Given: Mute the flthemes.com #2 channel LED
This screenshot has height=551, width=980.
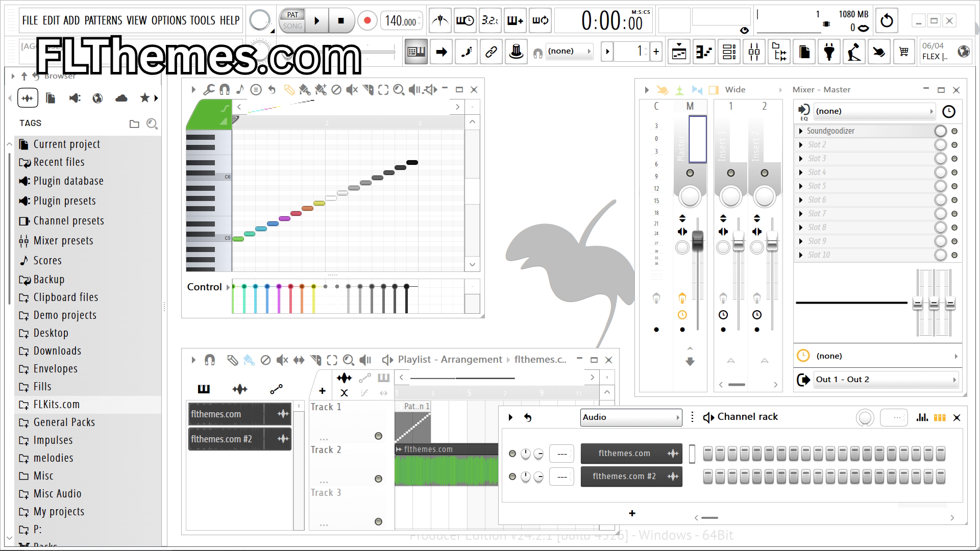Looking at the screenshot, I should click(512, 477).
